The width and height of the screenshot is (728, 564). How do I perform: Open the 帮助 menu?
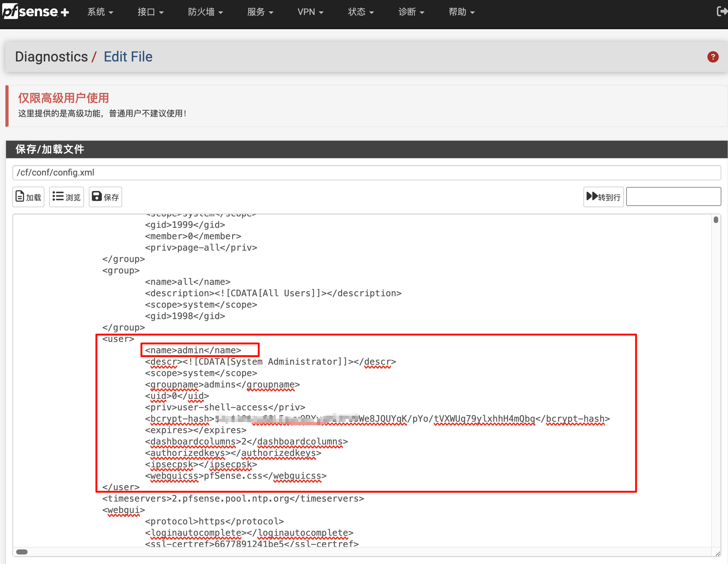tap(461, 12)
